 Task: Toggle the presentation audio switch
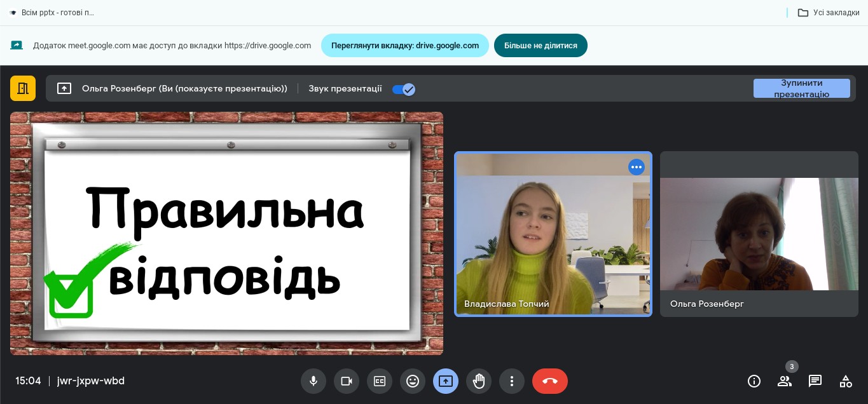(x=404, y=89)
